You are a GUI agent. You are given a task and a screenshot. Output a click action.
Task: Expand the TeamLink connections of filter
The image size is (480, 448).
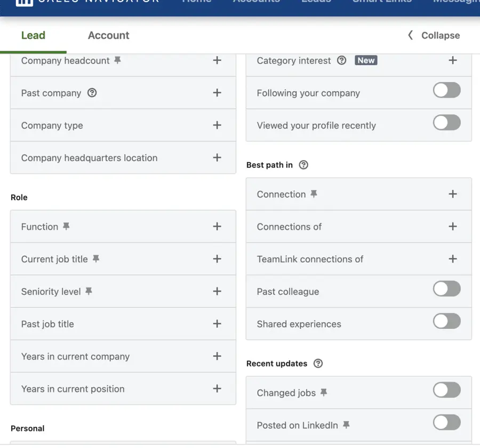pyautogui.click(x=453, y=259)
